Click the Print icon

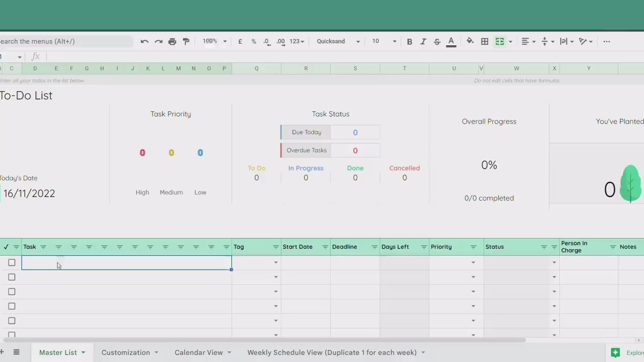coord(172,41)
